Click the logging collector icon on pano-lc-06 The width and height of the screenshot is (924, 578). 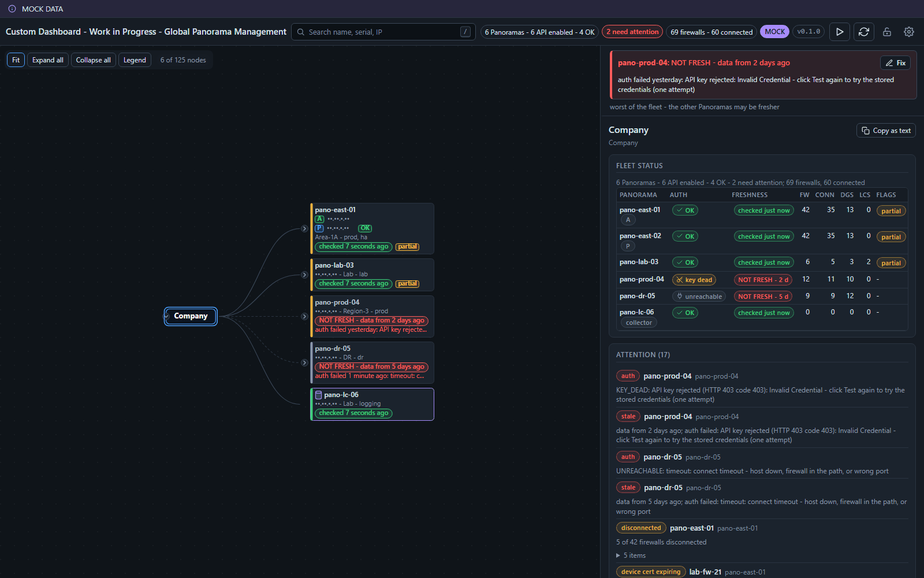pos(319,395)
